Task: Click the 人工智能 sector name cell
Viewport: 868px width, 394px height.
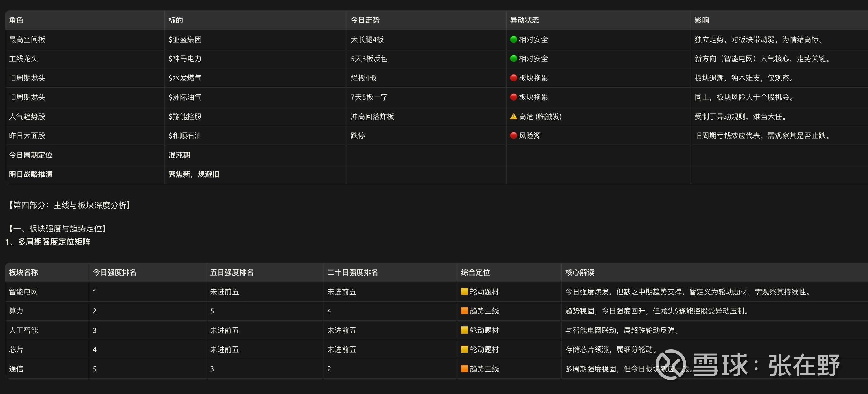Action: [x=23, y=330]
